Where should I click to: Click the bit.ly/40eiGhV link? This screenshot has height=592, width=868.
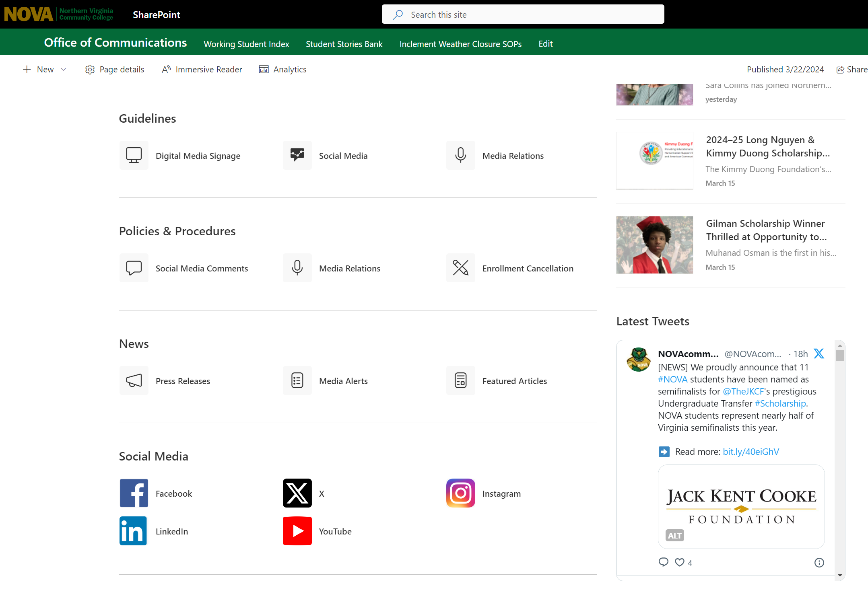[x=751, y=452]
